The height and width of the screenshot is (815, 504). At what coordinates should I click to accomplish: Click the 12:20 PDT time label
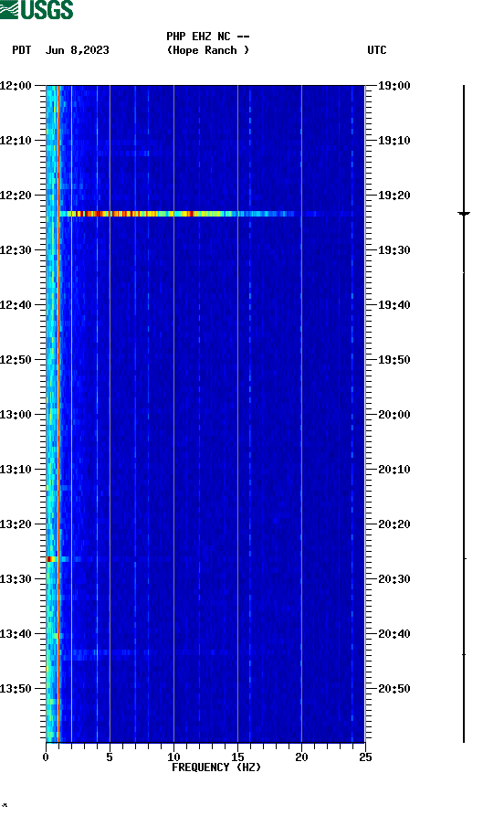pos(16,196)
